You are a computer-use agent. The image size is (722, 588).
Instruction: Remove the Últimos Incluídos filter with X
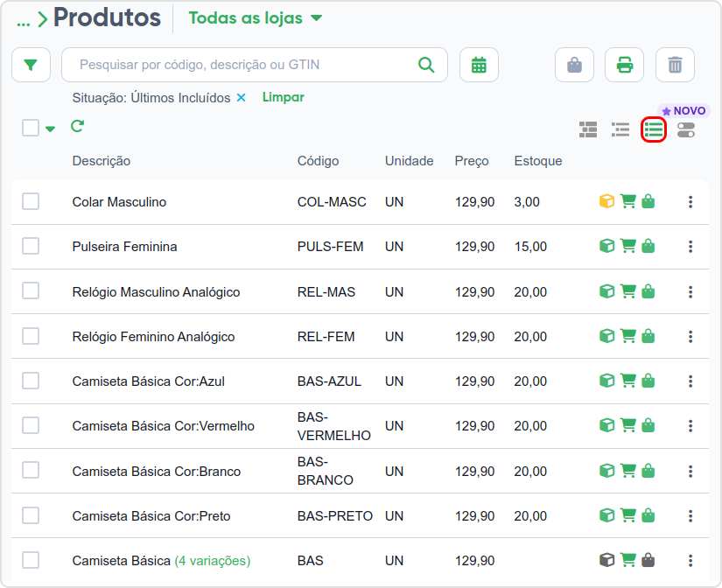click(242, 98)
